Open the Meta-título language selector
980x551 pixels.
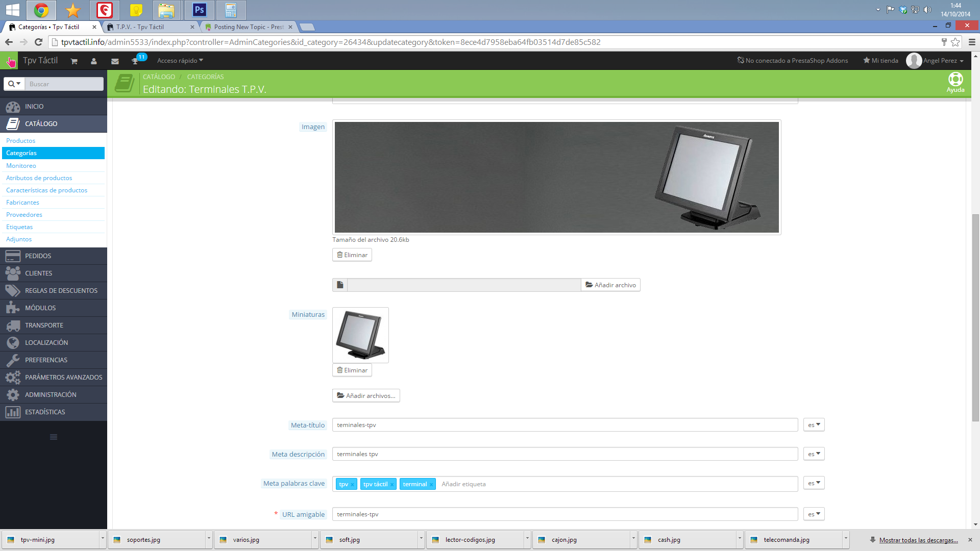814,425
